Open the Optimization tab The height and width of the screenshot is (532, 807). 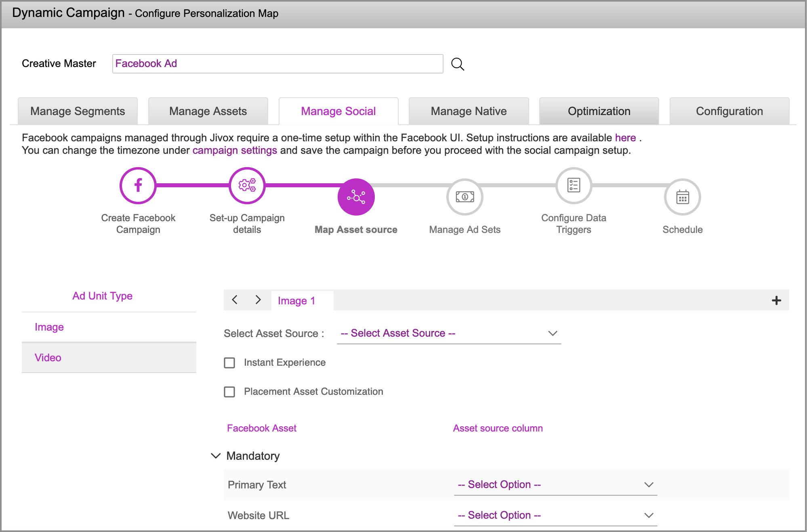click(599, 111)
